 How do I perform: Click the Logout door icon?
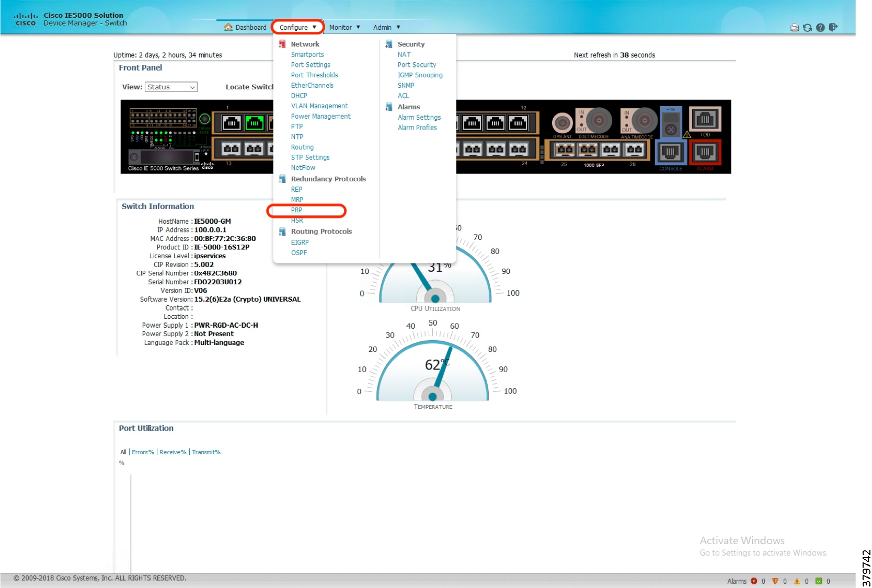click(833, 27)
